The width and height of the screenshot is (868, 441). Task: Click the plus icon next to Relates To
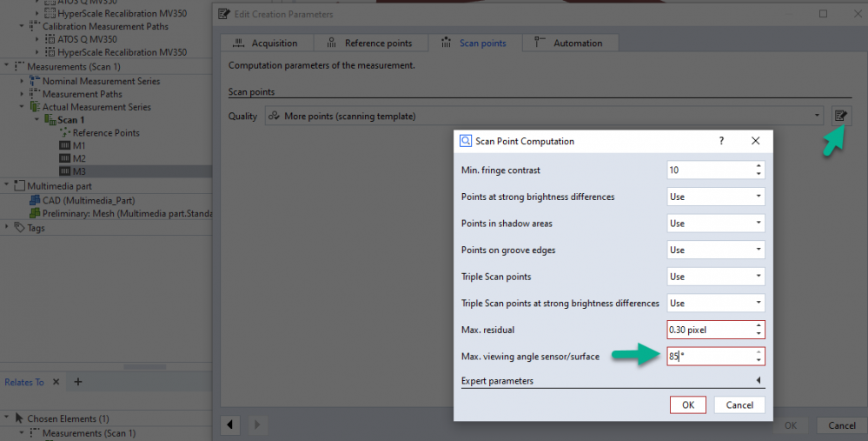[77, 382]
